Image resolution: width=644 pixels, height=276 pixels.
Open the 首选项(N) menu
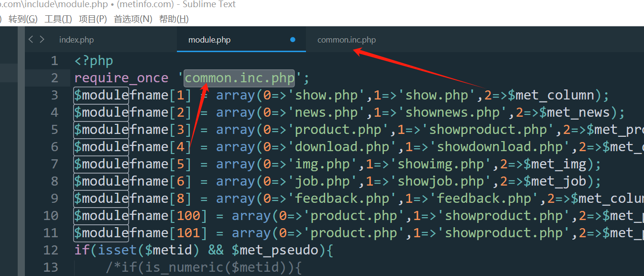click(x=133, y=19)
